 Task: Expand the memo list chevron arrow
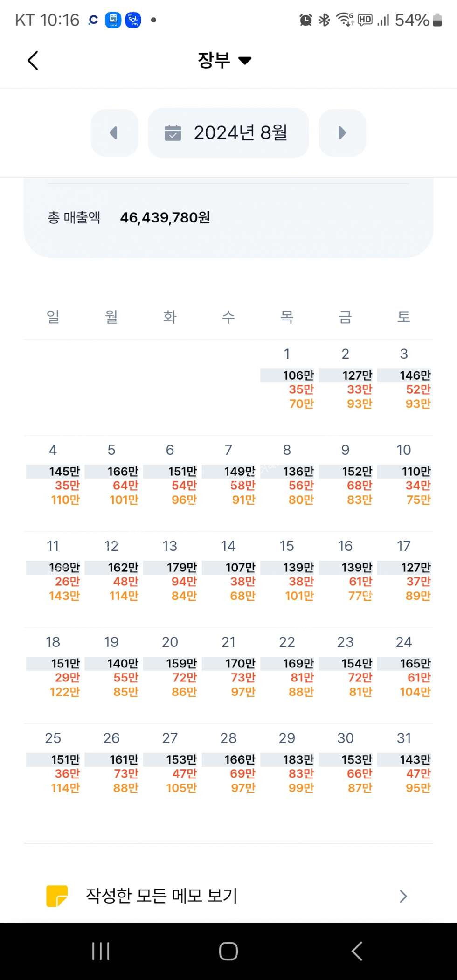(403, 896)
